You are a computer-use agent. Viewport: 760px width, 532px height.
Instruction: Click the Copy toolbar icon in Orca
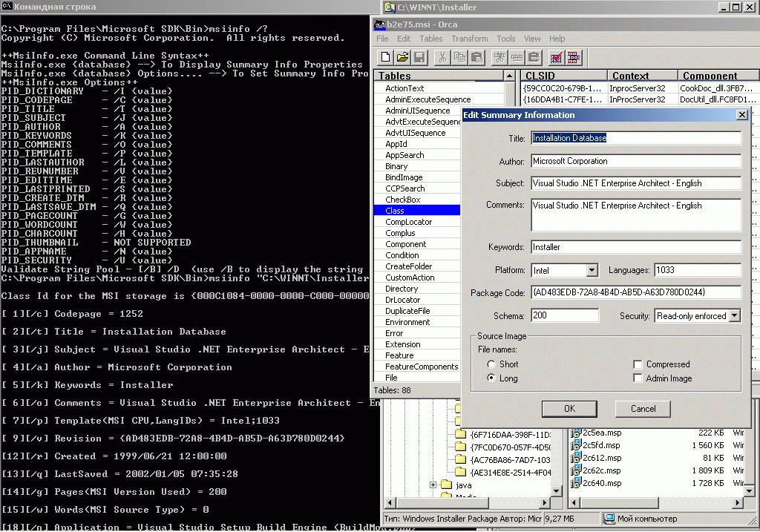(x=459, y=58)
